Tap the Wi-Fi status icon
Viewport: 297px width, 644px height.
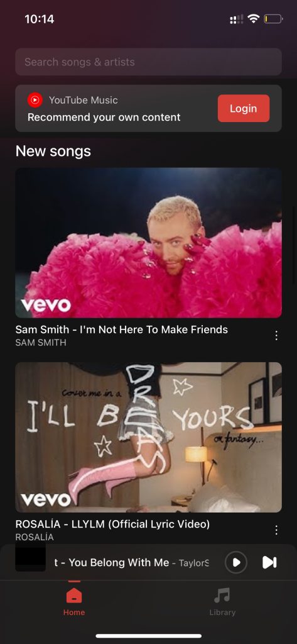[254, 19]
